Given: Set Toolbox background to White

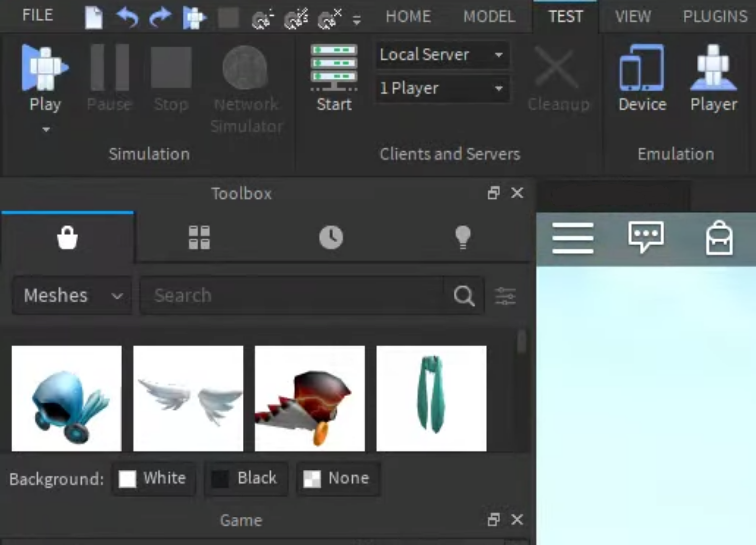Looking at the screenshot, I should coord(153,478).
